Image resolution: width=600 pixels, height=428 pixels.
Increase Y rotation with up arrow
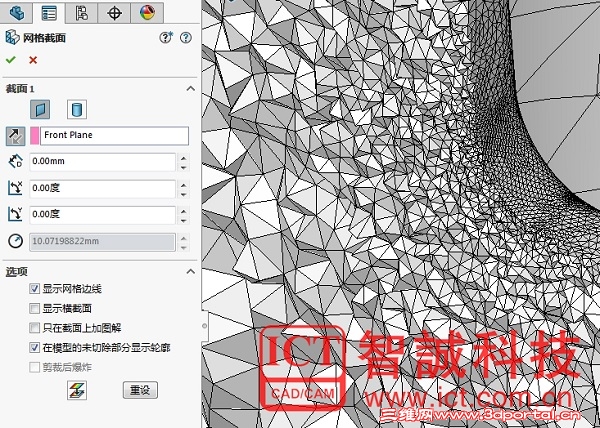click(x=184, y=211)
